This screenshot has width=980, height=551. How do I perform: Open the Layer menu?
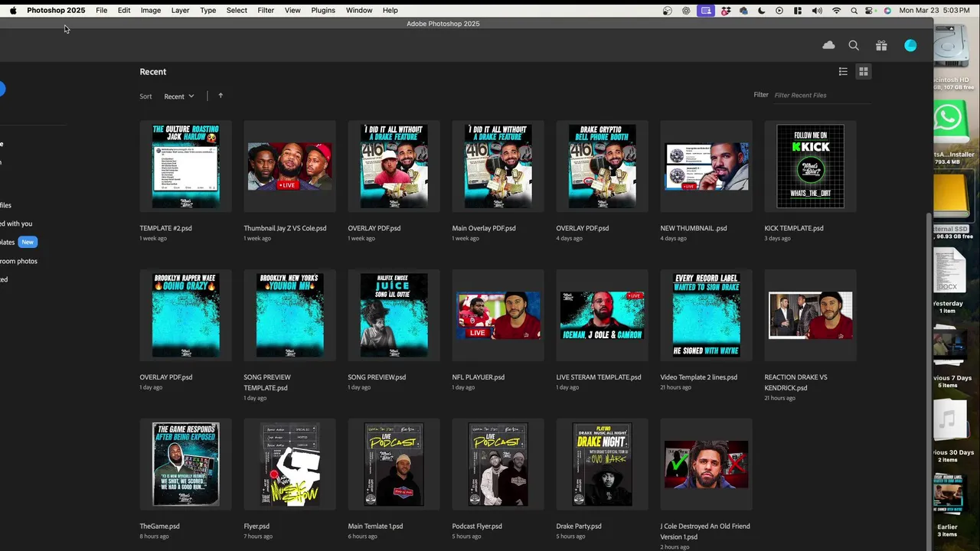[x=180, y=10]
